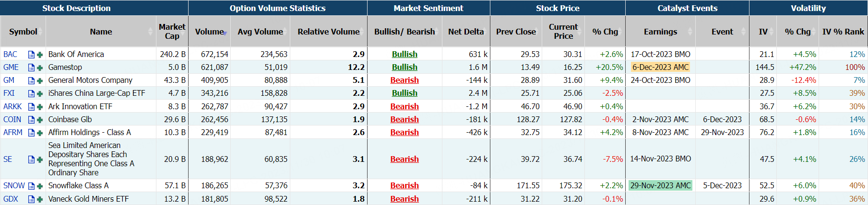Click the green plus icon for FXI
Screen dimensions: 868x205
coord(40,93)
